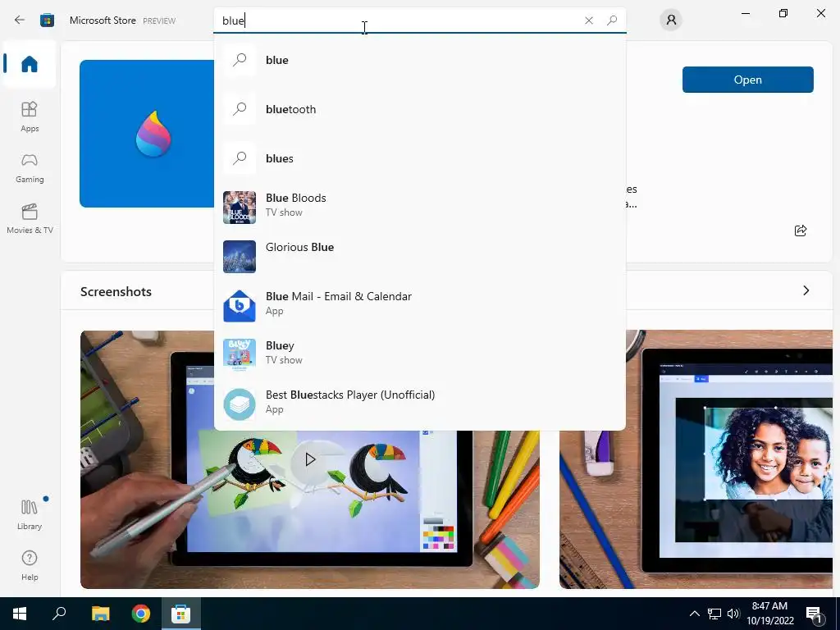Click the Paint 3D app tile image
Screen dimensions: 840x630
click(147, 134)
